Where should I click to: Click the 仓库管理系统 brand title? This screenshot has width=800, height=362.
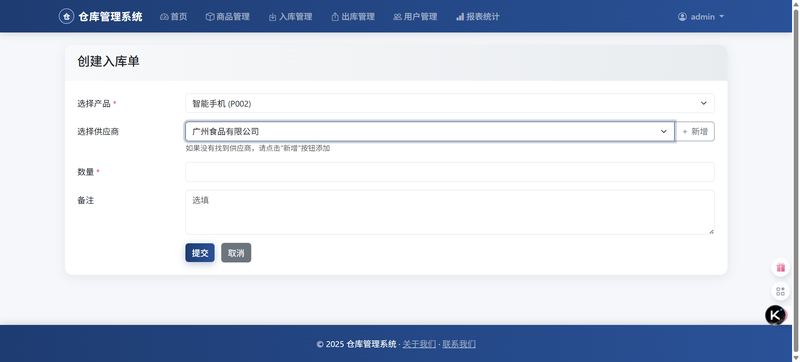click(x=110, y=17)
